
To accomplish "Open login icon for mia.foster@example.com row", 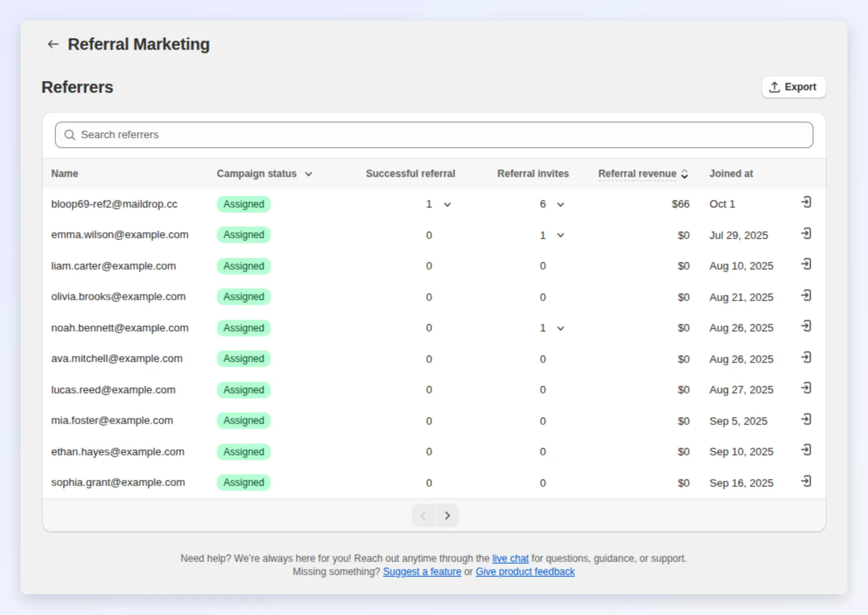I will [806, 419].
